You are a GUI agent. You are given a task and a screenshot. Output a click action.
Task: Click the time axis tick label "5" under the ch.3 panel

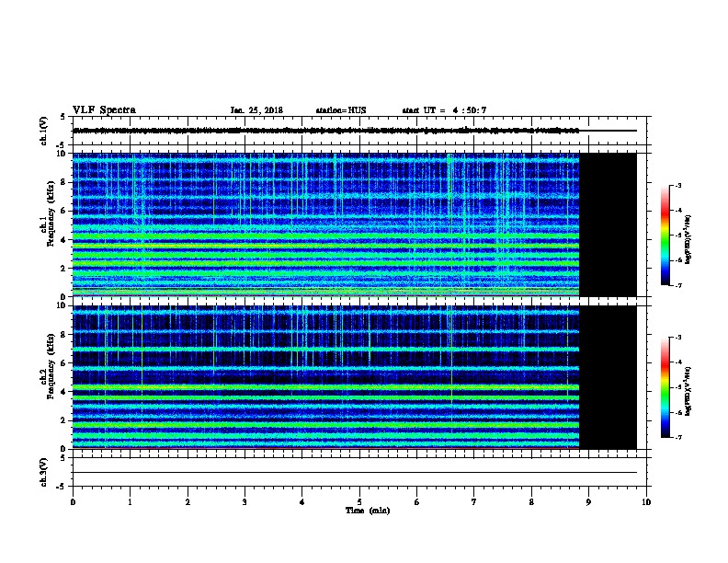point(359,501)
